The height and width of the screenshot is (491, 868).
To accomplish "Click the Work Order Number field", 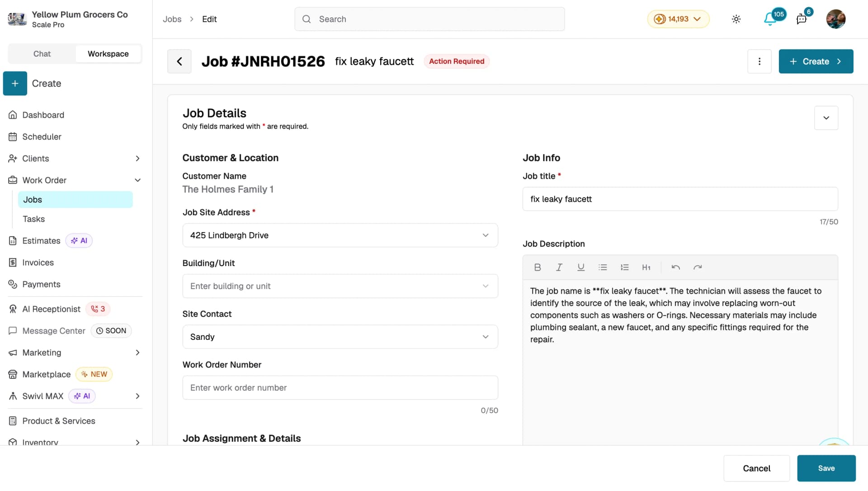I will coord(340,388).
